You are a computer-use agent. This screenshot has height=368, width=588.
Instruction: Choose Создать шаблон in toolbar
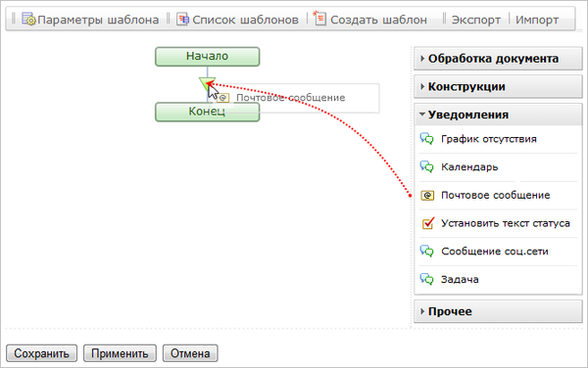click(378, 20)
